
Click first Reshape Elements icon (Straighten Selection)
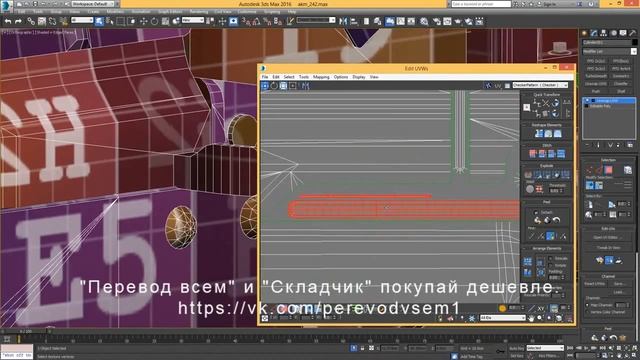539,133
